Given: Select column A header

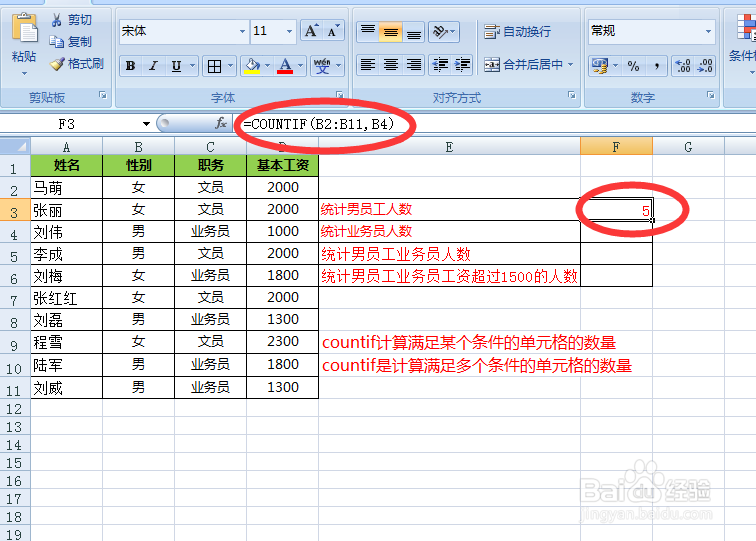Looking at the screenshot, I should click(x=67, y=147).
